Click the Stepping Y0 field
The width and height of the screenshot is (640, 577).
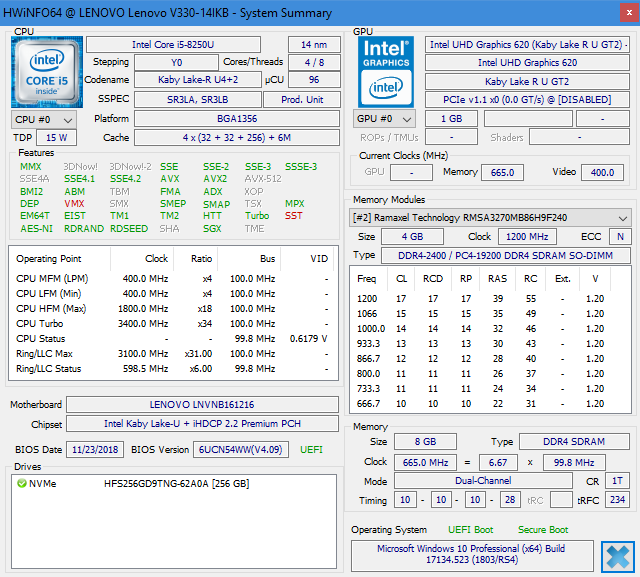click(176, 62)
